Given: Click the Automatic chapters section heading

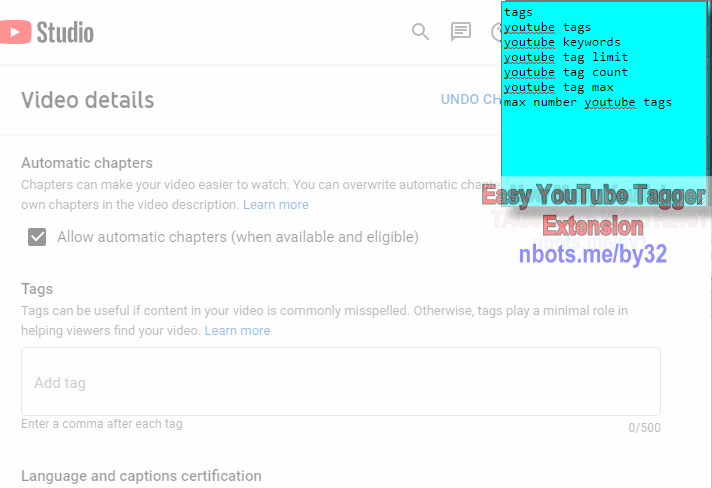Looking at the screenshot, I should point(87,163).
